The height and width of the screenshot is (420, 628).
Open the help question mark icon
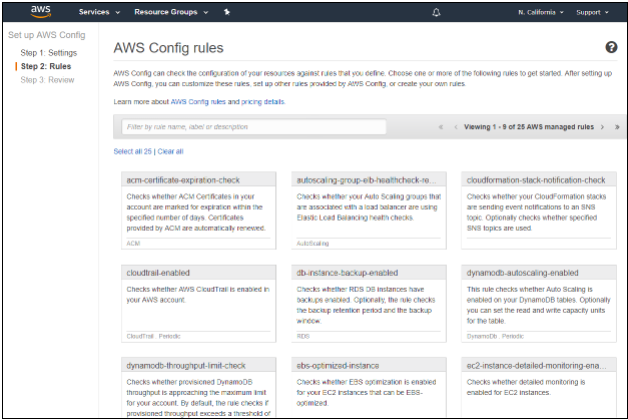pos(611,47)
